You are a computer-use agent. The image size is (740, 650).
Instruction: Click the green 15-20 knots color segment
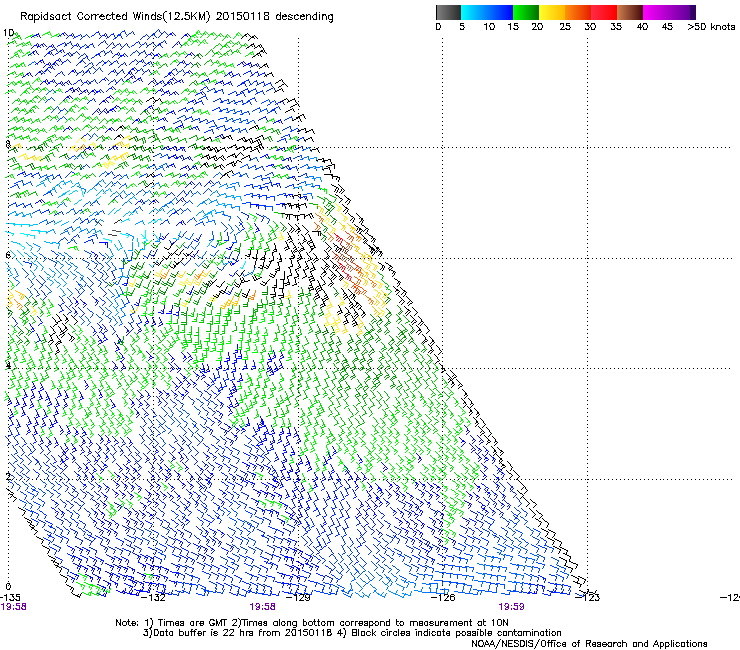(526, 12)
